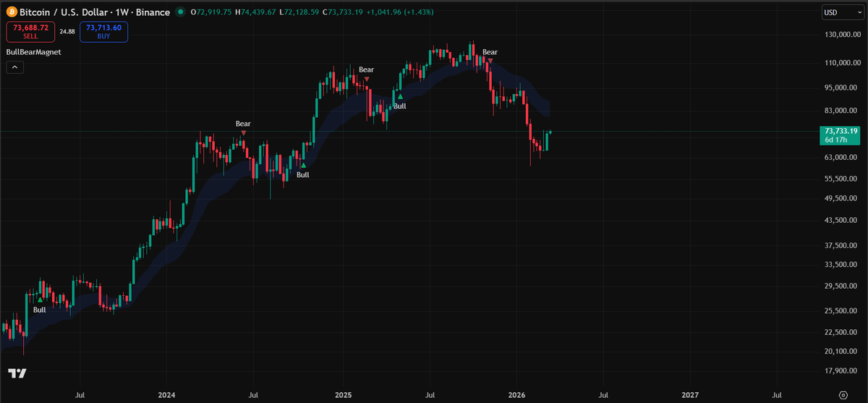Open chart settings via the gear icon
This screenshot has height=403, width=868.
click(843, 395)
